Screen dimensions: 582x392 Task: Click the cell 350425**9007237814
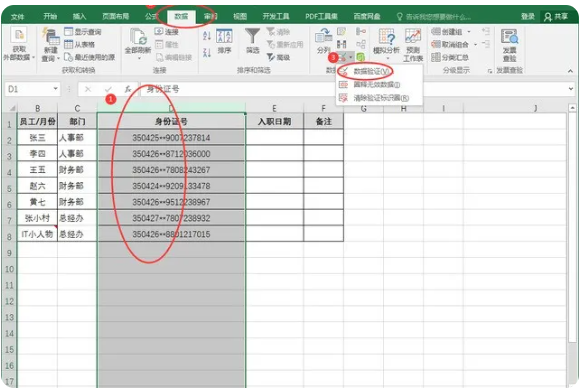(x=171, y=138)
